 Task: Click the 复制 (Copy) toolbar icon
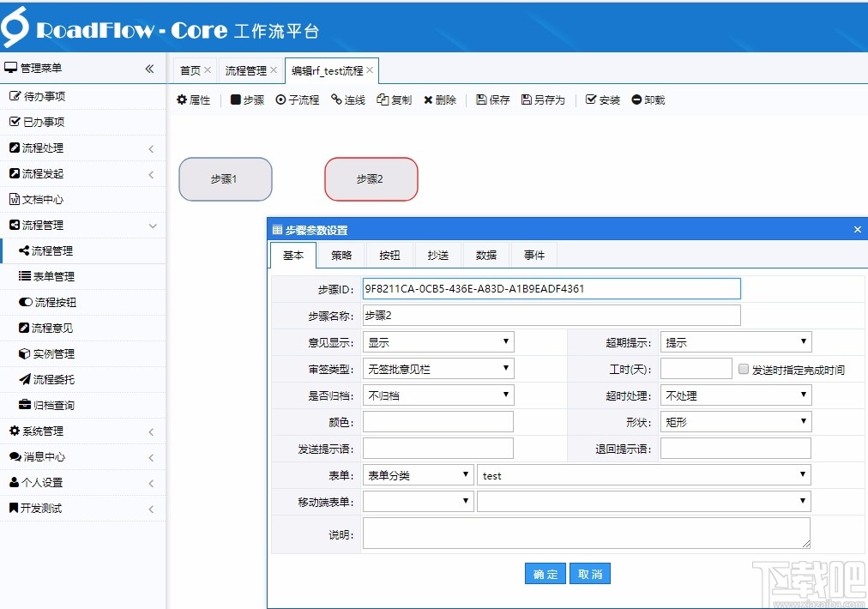(x=394, y=99)
